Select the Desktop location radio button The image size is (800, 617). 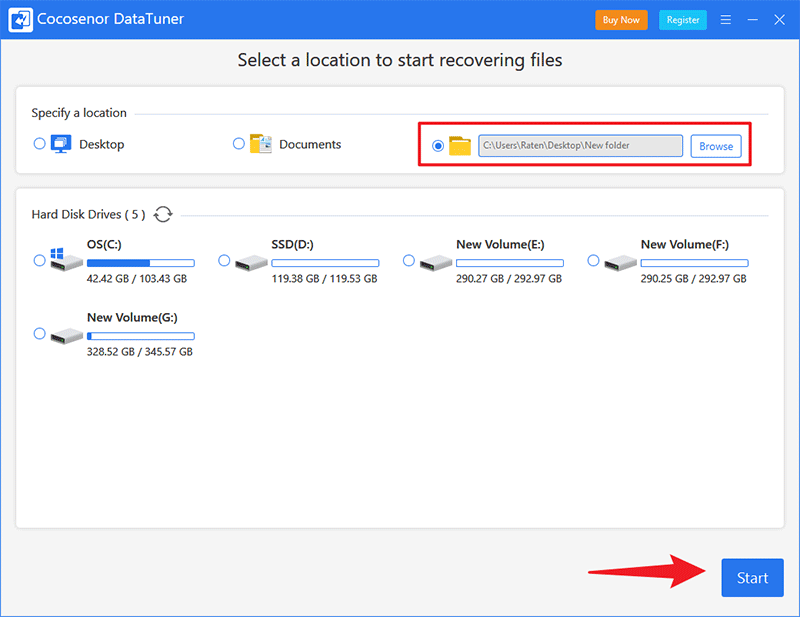coord(39,144)
